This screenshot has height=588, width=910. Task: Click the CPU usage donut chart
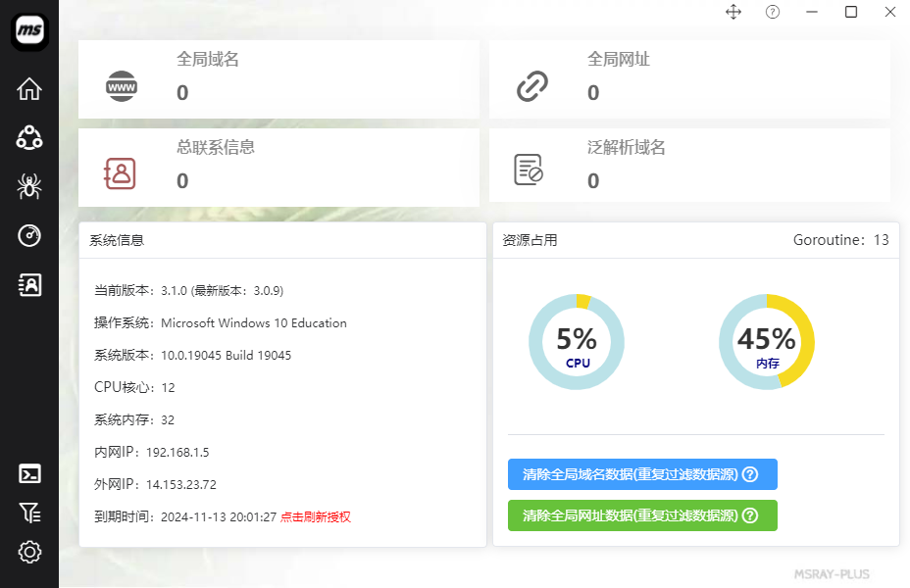click(576, 342)
